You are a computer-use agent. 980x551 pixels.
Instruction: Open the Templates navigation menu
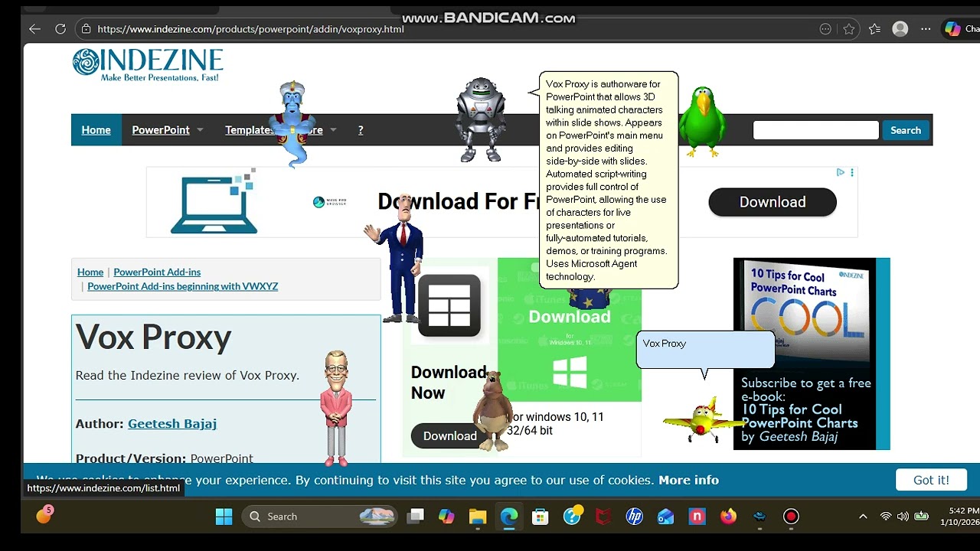[x=249, y=130]
